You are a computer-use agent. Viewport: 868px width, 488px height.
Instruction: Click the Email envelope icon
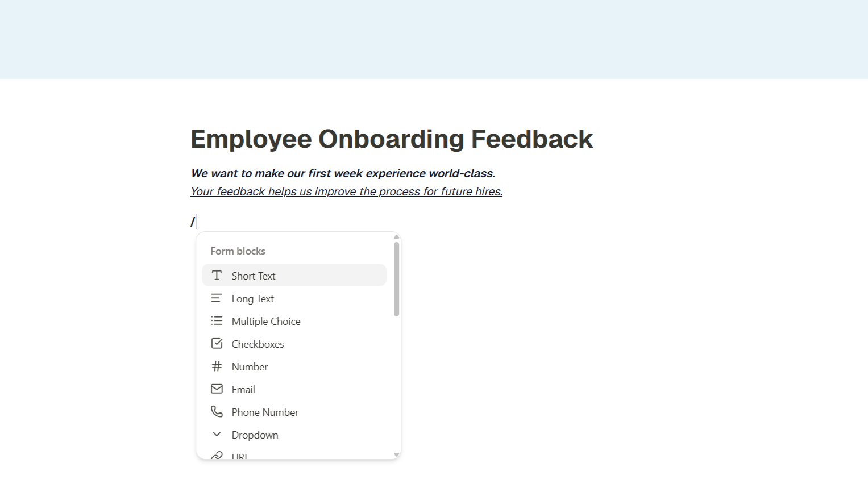[x=217, y=389]
